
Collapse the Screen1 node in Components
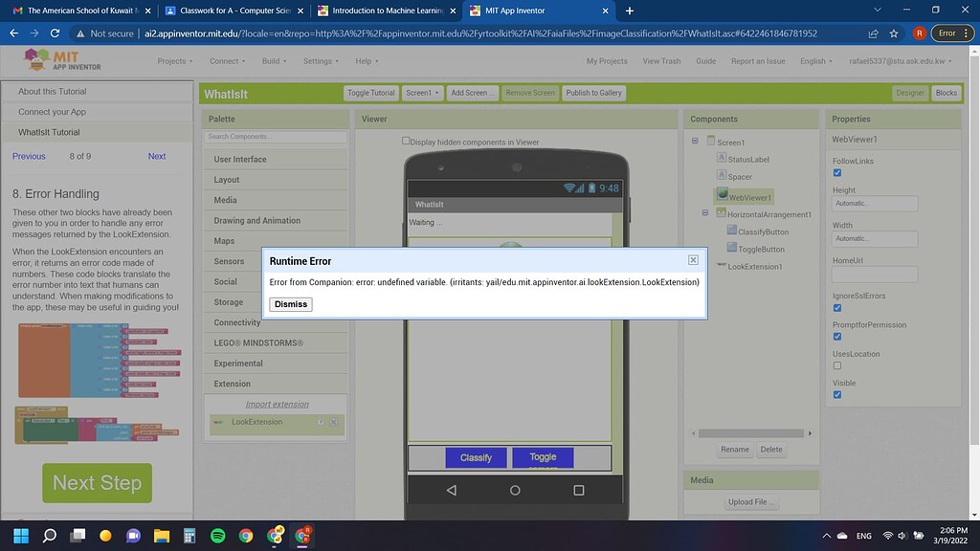pyautogui.click(x=694, y=140)
